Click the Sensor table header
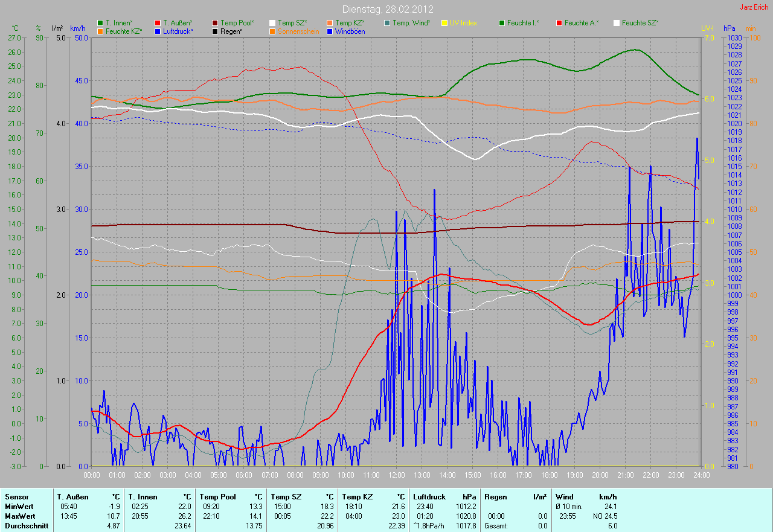 [16, 497]
